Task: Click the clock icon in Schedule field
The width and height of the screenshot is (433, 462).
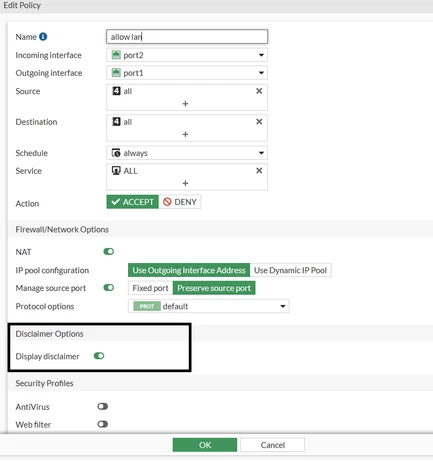Action: pos(116,153)
